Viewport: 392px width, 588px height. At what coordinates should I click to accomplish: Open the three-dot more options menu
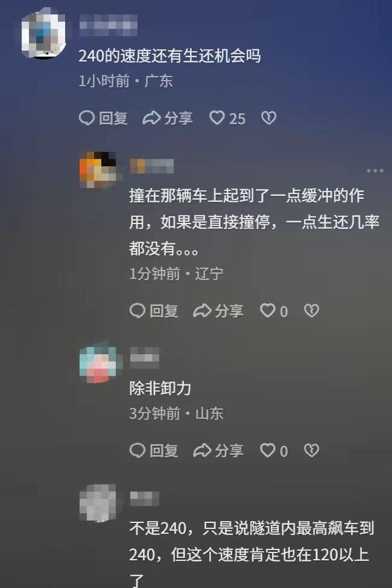(x=375, y=170)
